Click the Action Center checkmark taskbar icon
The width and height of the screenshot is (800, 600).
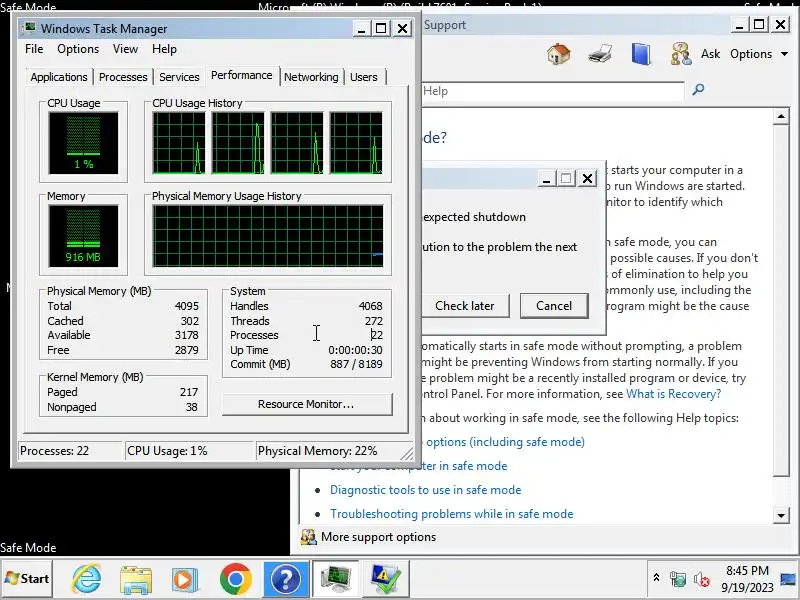386,579
